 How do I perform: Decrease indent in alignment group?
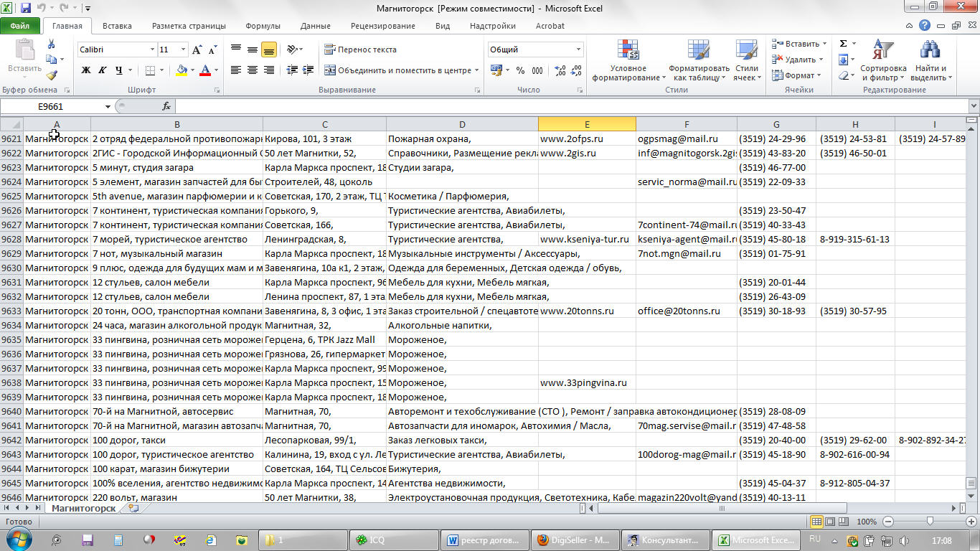pyautogui.click(x=291, y=70)
